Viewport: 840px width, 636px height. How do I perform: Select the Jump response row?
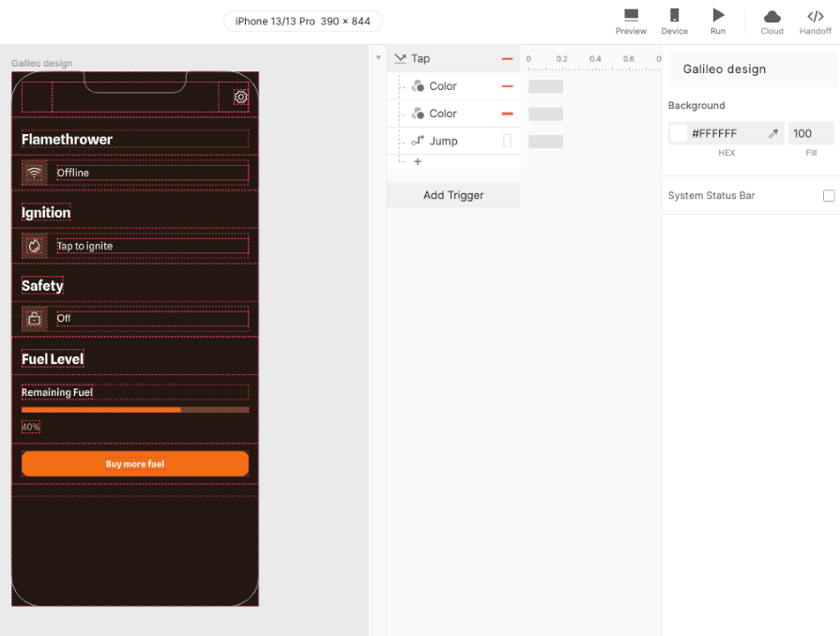443,141
